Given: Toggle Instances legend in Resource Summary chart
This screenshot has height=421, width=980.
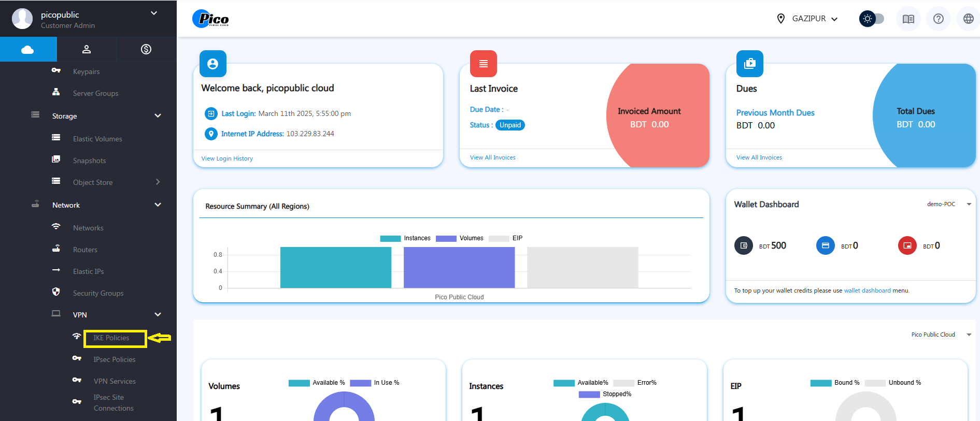Looking at the screenshot, I should [405, 238].
